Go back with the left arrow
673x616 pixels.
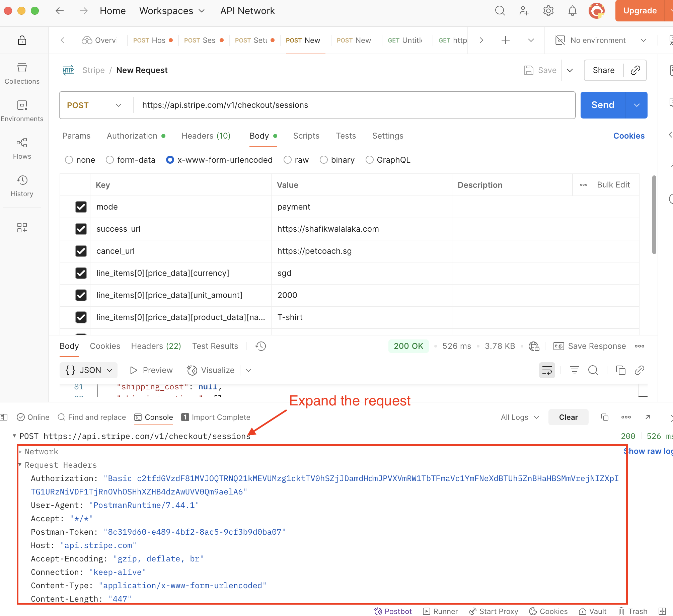tap(60, 11)
